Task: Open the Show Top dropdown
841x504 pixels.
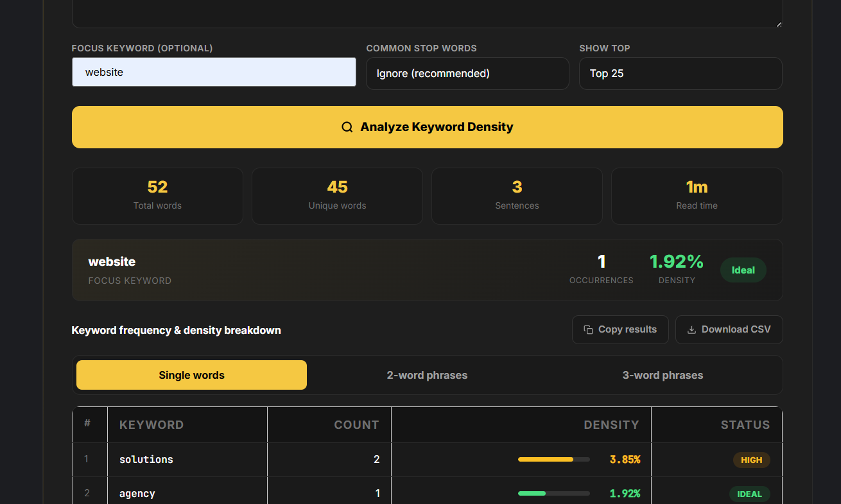Action: click(x=681, y=74)
